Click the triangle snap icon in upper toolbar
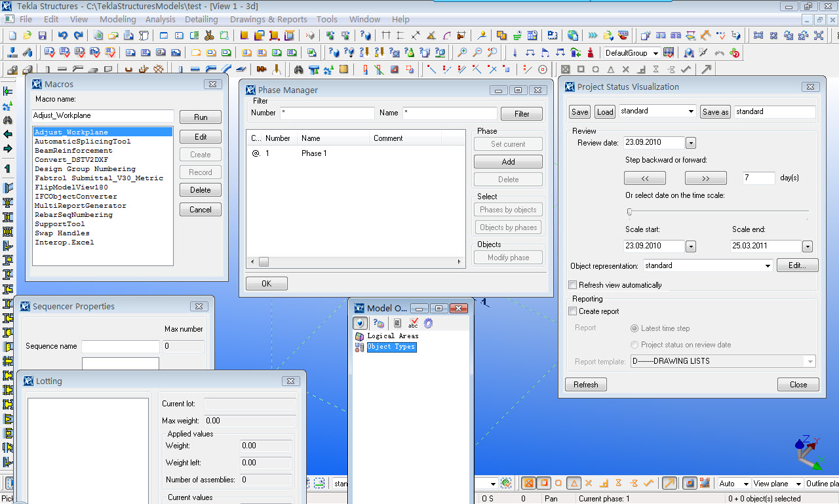The image size is (839, 504). (x=611, y=69)
